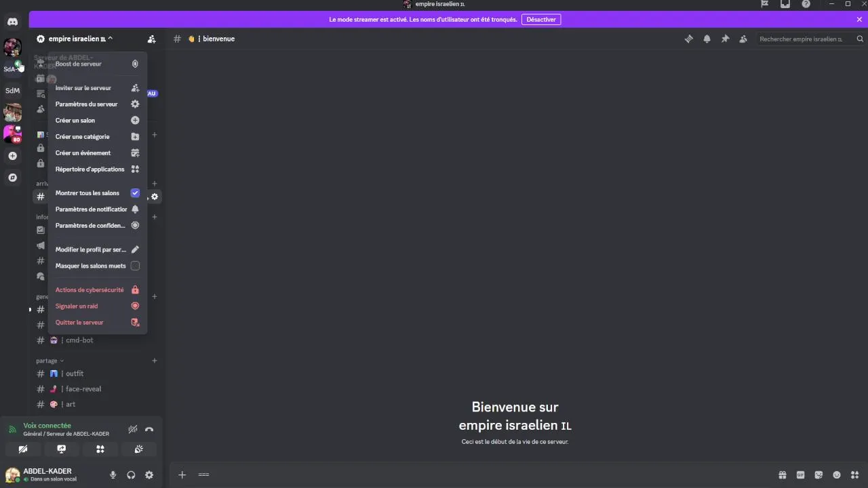Open Paramètres du serveur
The height and width of the screenshot is (488, 868).
click(97, 104)
